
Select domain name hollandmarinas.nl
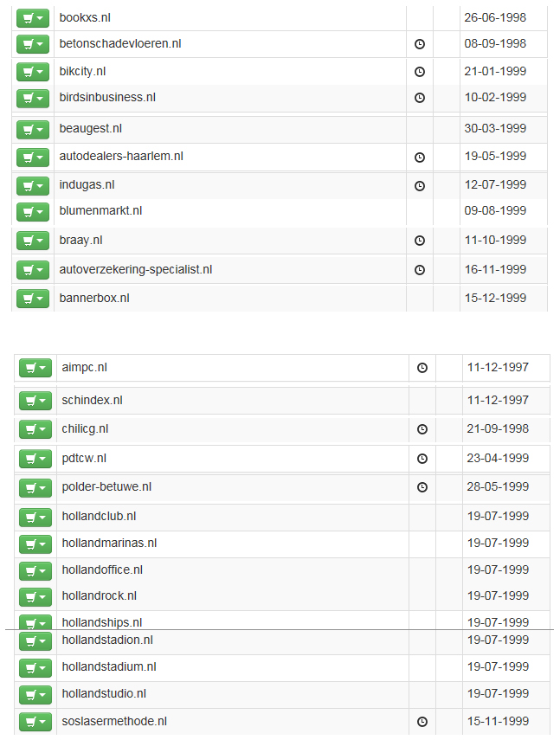tap(109, 544)
